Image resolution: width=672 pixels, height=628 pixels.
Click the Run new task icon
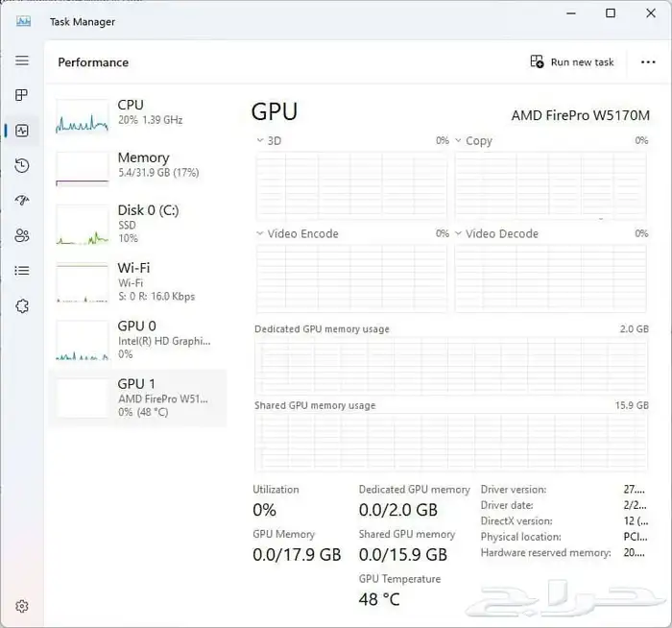click(537, 61)
